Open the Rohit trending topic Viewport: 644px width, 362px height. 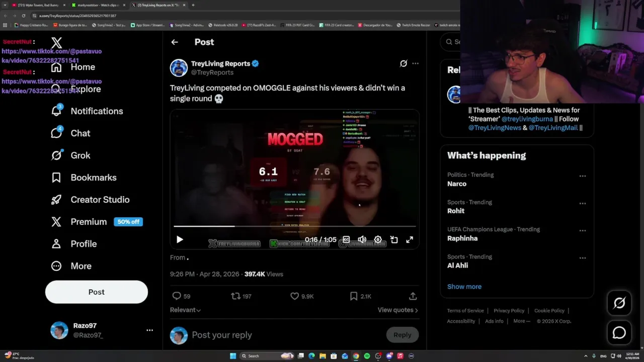[456, 211]
